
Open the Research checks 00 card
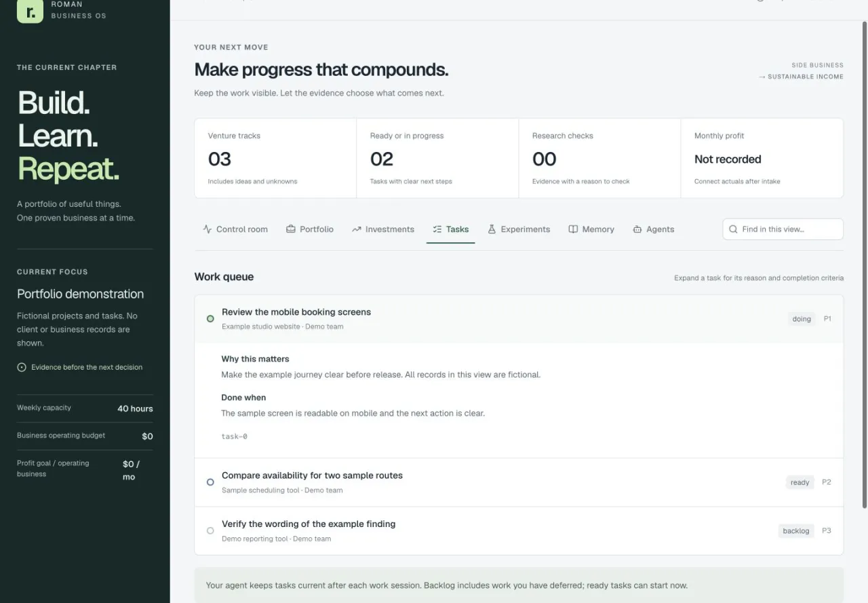599,158
